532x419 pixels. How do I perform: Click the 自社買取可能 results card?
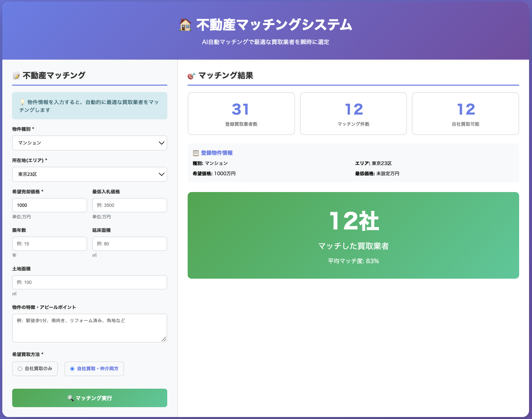(465, 113)
